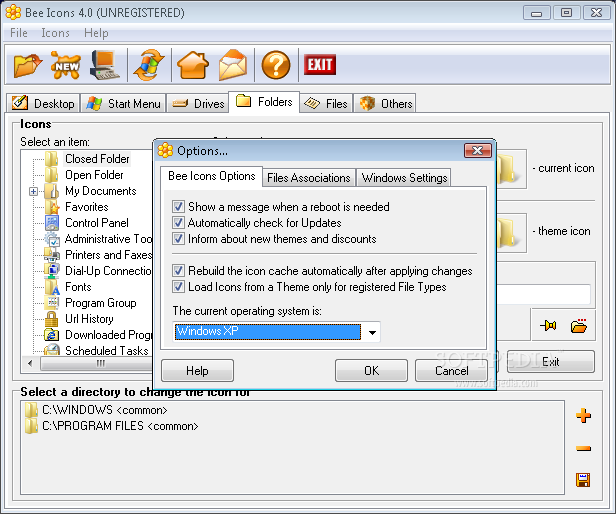Click the orange plus add directory icon
616x514 pixels.
(583, 415)
